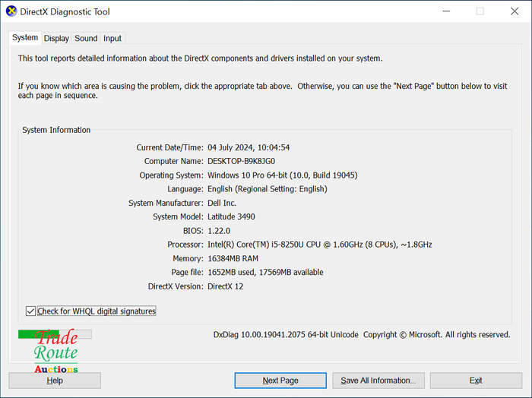This screenshot has width=532, height=398.
Task: Select the computer name DESKTOP-B9K8JG0
Action: [241, 161]
